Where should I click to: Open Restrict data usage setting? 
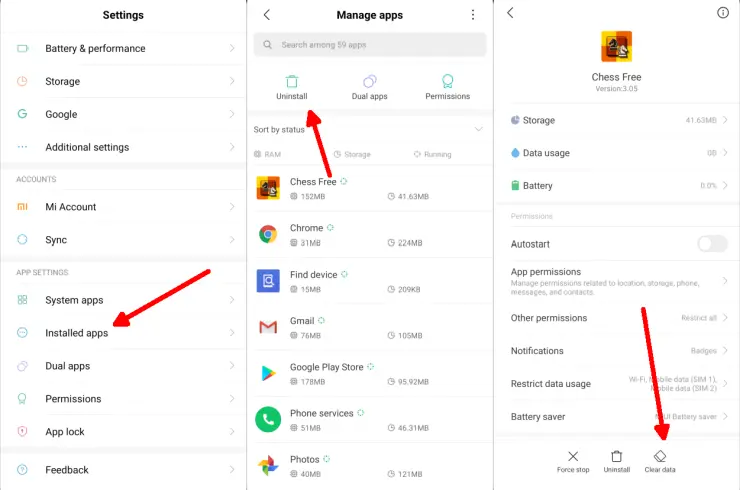click(618, 383)
